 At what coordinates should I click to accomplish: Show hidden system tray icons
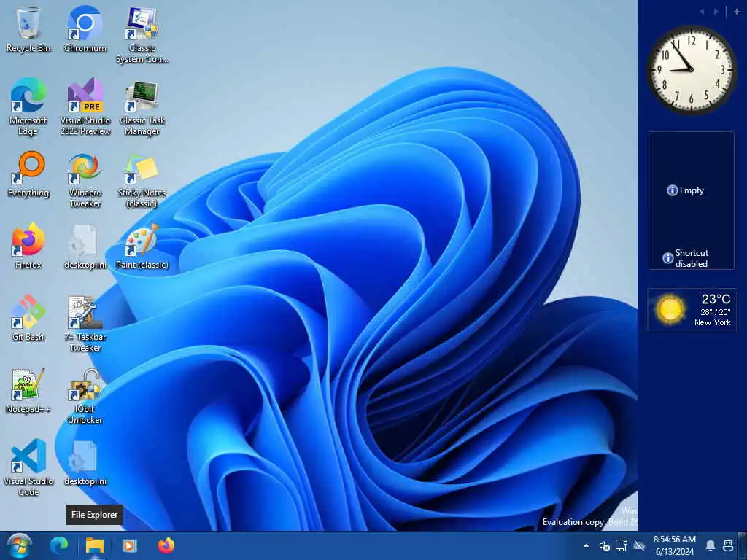(x=586, y=545)
